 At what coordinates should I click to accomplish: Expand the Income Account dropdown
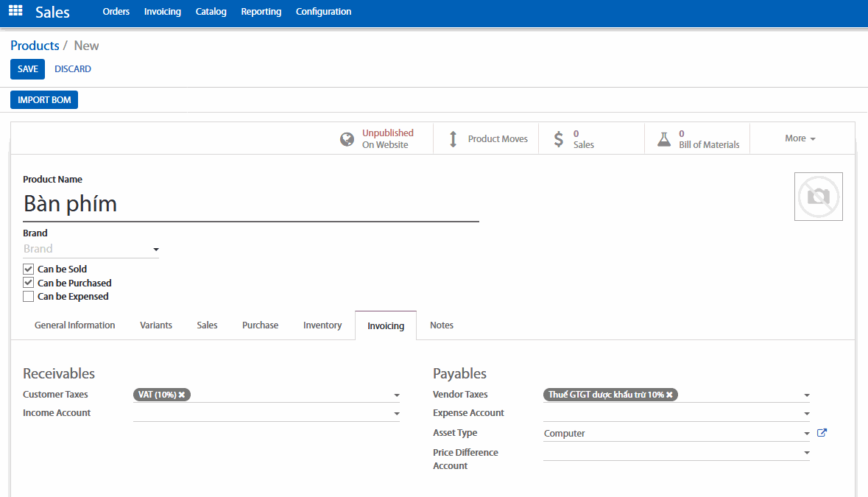click(397, 415)
